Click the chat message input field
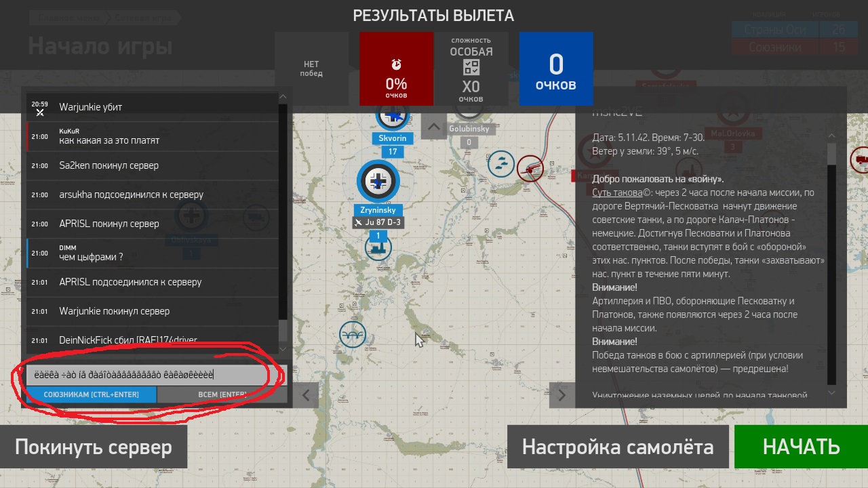 (x=157, y=375)
